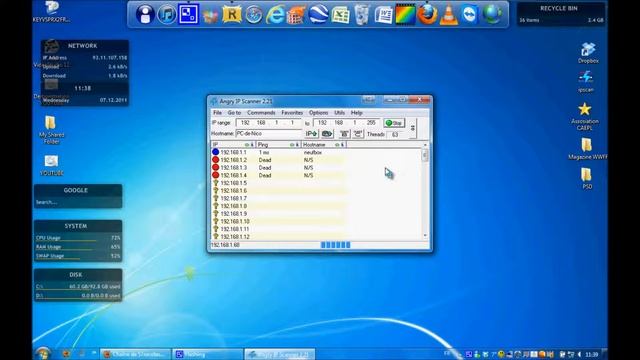Open the Safari compass icon in the dock
The image size is (640, 360).
click(x=253, y=15)
